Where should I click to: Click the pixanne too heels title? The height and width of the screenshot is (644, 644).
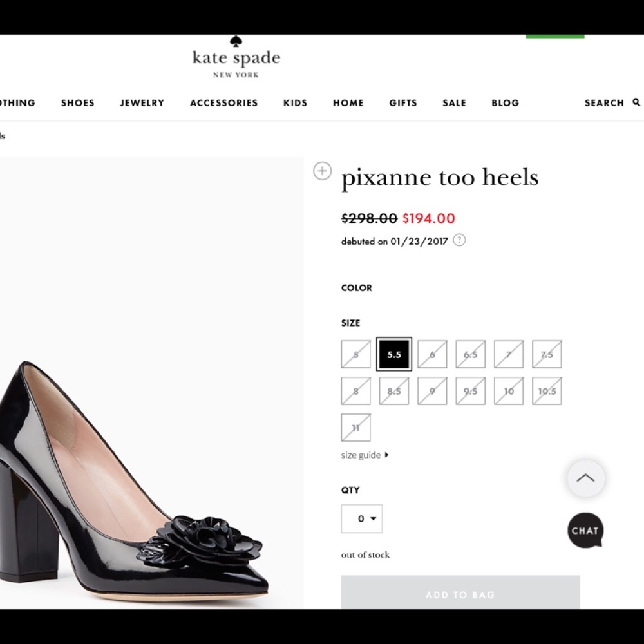coord(440,178)
